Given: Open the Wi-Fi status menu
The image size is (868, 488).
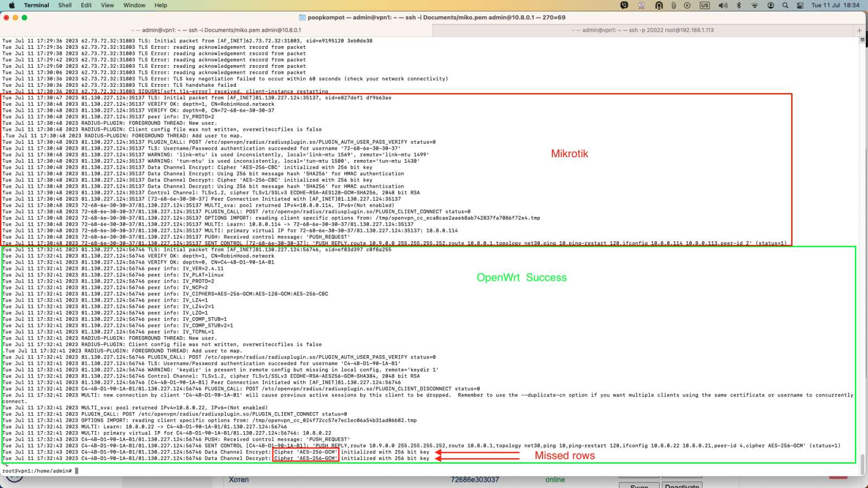Looking at the screenshot, I should 755,5.
